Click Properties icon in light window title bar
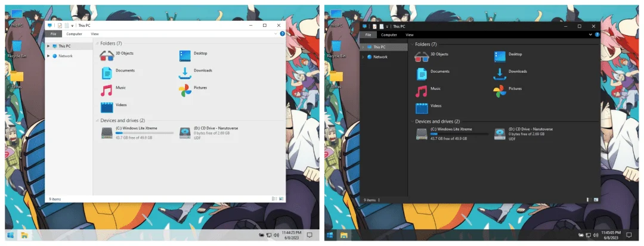Viewport: 644px width, 246px height. tap(60, 26)
